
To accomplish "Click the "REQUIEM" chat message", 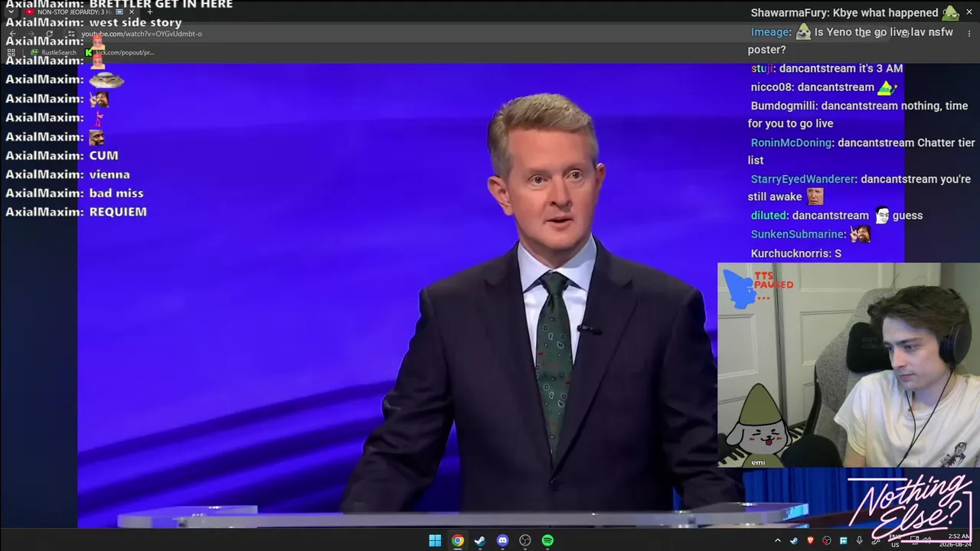I will pos(118,212).
